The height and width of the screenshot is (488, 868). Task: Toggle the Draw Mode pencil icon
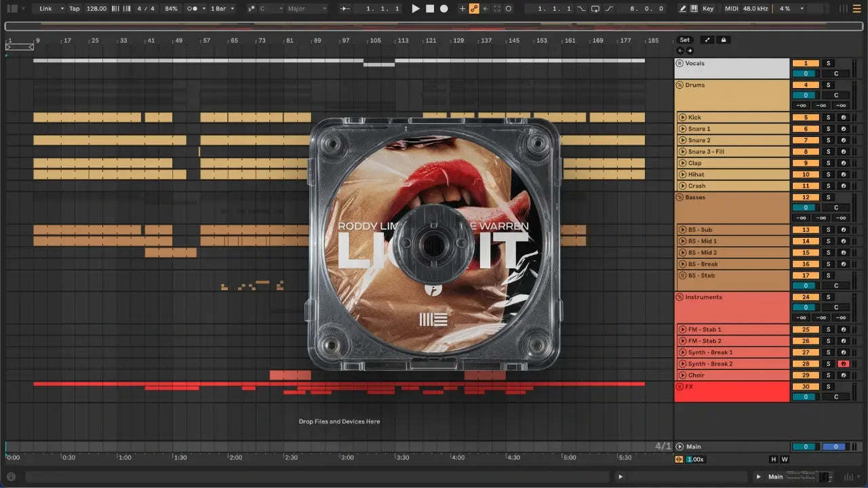pos(683,9)
